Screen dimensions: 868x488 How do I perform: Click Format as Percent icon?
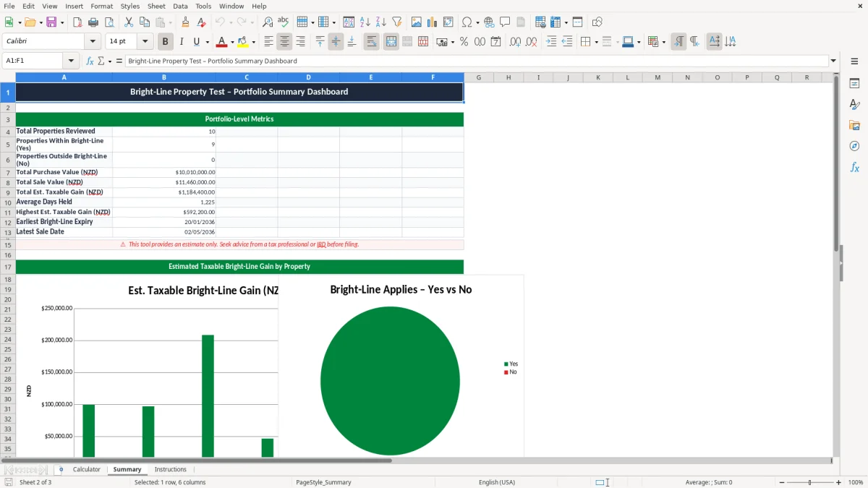464,42
